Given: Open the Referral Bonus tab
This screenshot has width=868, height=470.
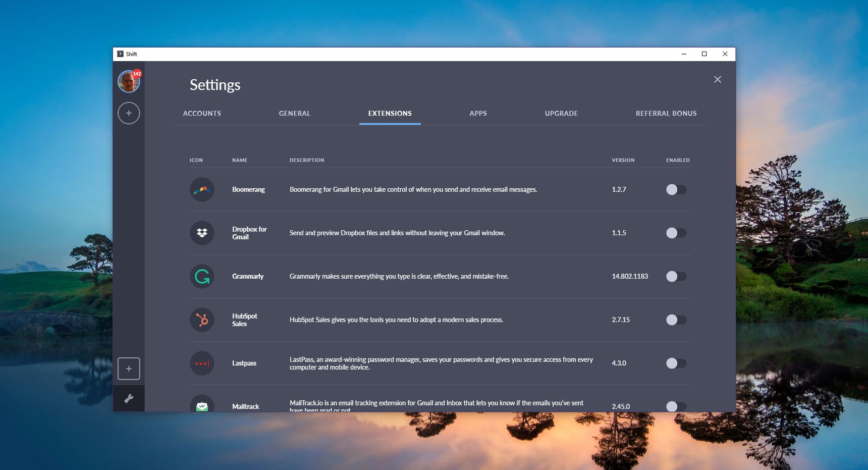Looking at the screenshot, I should point(666,114).
